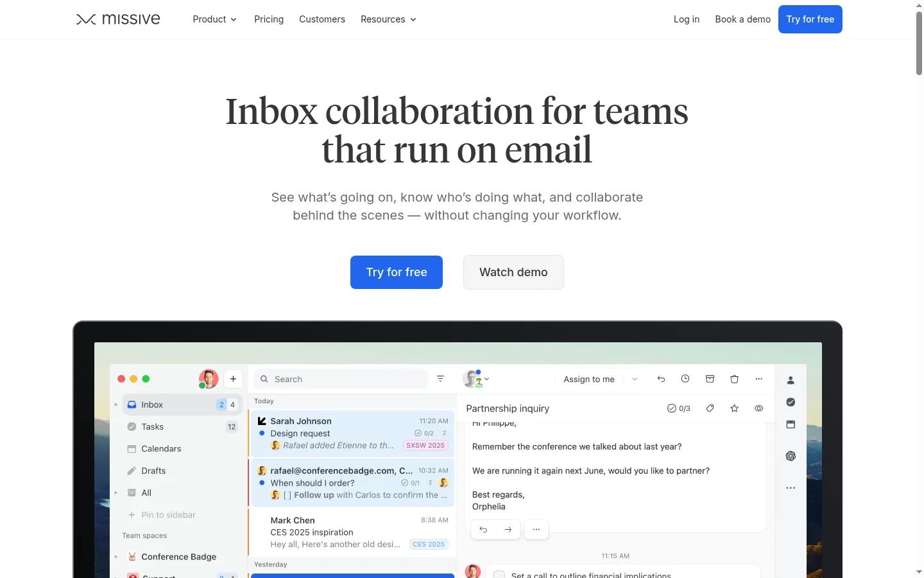Open the calendar icon in right rail
924x578 pixels.
[791, 425]
